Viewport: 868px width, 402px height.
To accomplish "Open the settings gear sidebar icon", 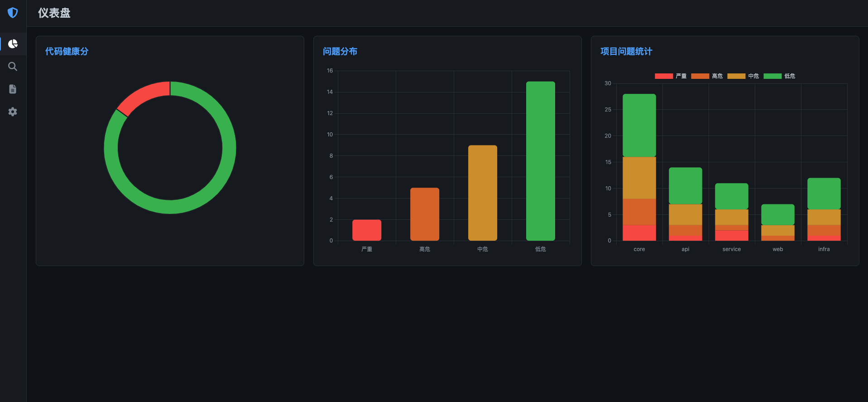I will coord(13,112).
